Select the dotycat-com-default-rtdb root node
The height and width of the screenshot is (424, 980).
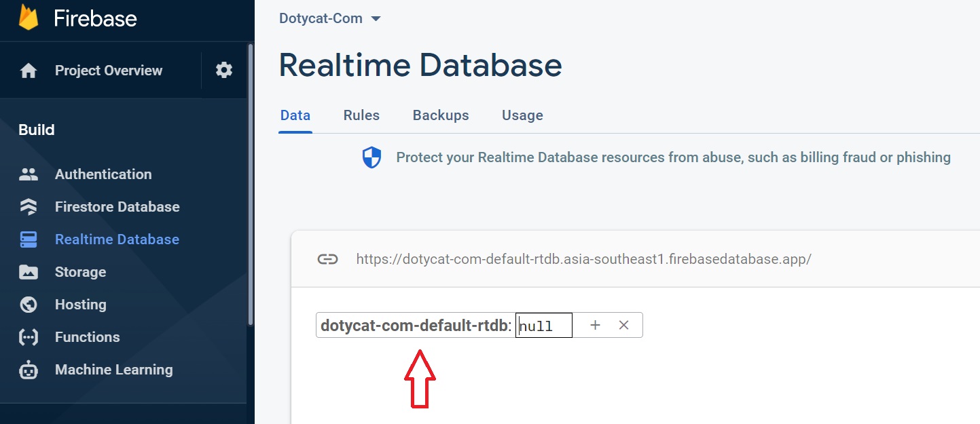click(x=414, y=326)
